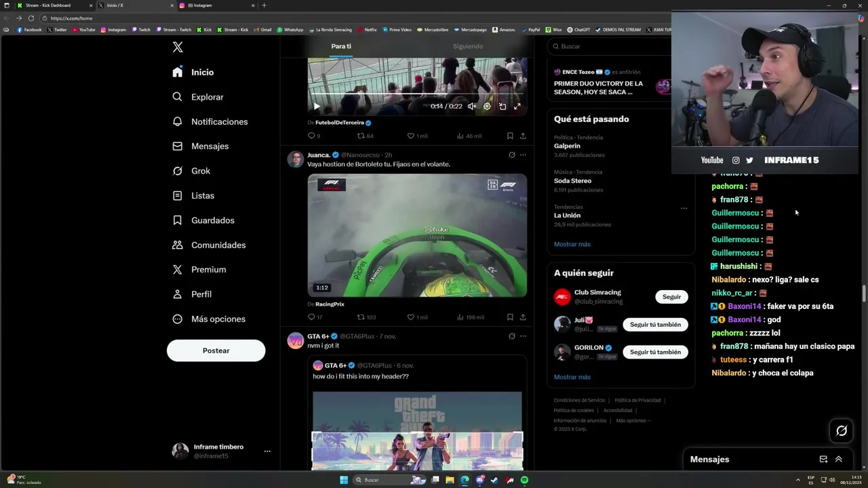
Task: Bookmark Juanca.'s post
Action: [x=510, y=317]
